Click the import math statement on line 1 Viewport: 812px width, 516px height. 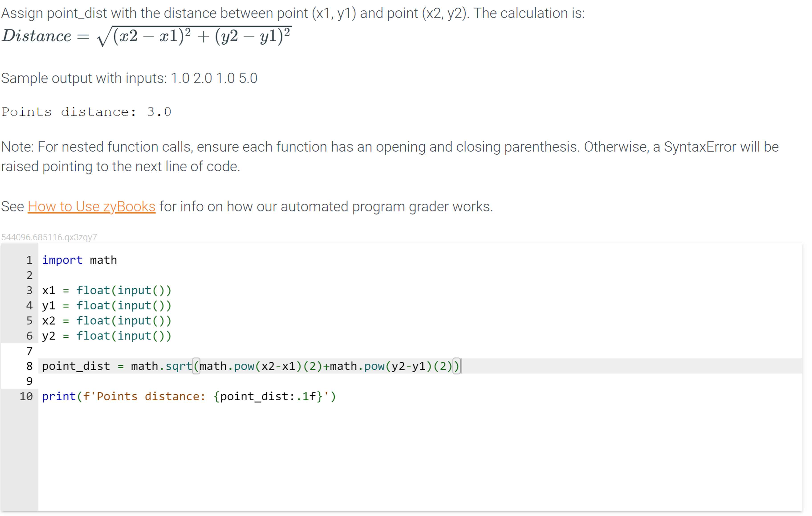79,260
